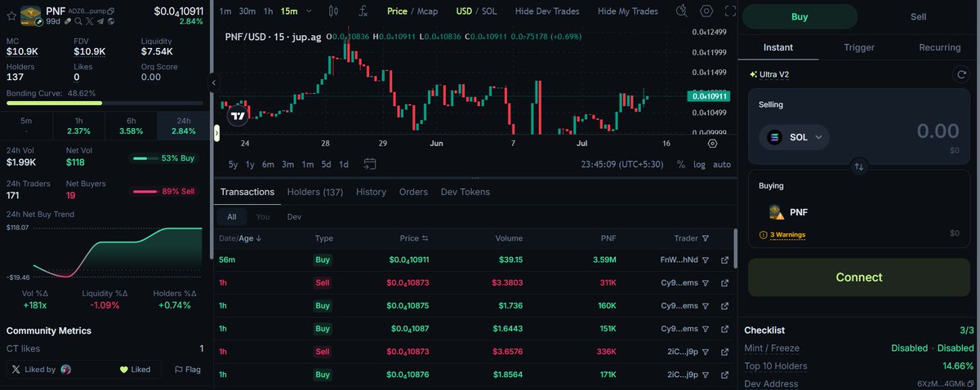The image size is (980, 390).
Task: Open the candlestick chart type selector
Action: (x=332, y=11)
